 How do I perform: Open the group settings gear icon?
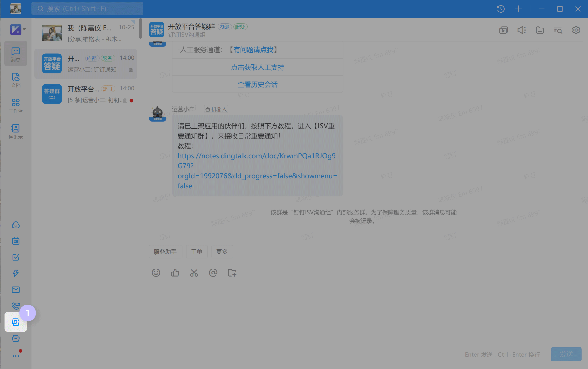pyautogui.click(x=576, y=30)
